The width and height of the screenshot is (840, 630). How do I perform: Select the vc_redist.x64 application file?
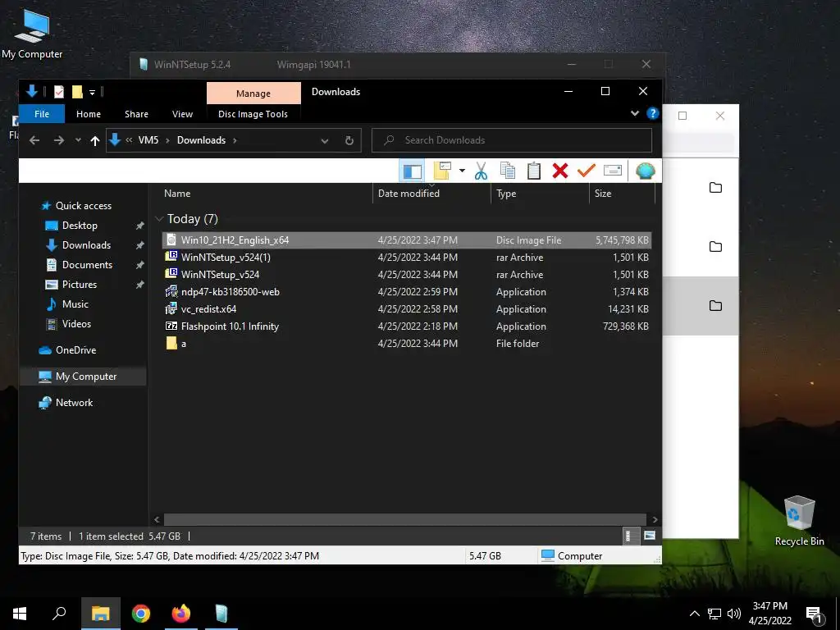[x=407, y=308]
